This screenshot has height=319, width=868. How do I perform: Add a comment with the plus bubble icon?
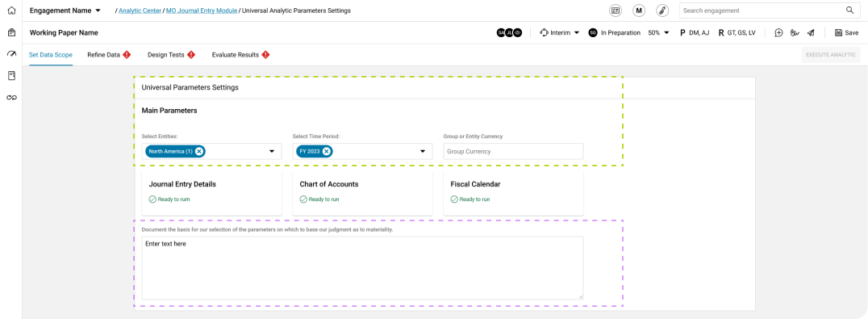coord(778,32)
